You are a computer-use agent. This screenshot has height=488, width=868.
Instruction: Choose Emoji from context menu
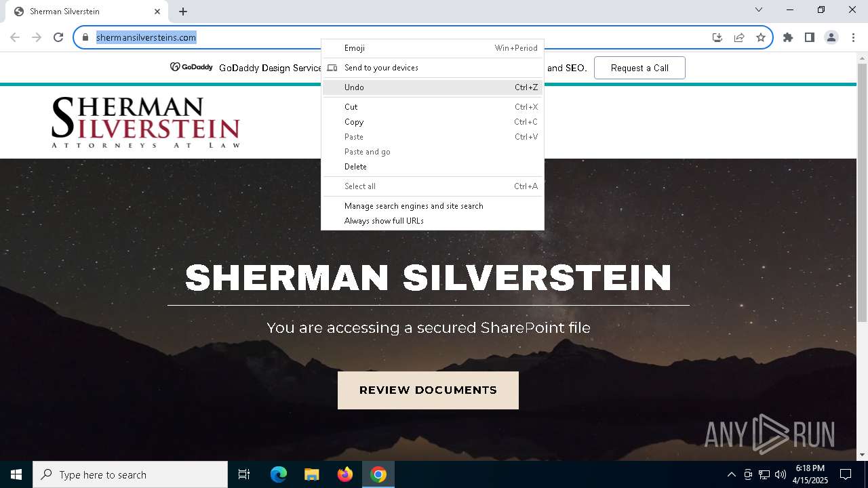coord(433,48)
